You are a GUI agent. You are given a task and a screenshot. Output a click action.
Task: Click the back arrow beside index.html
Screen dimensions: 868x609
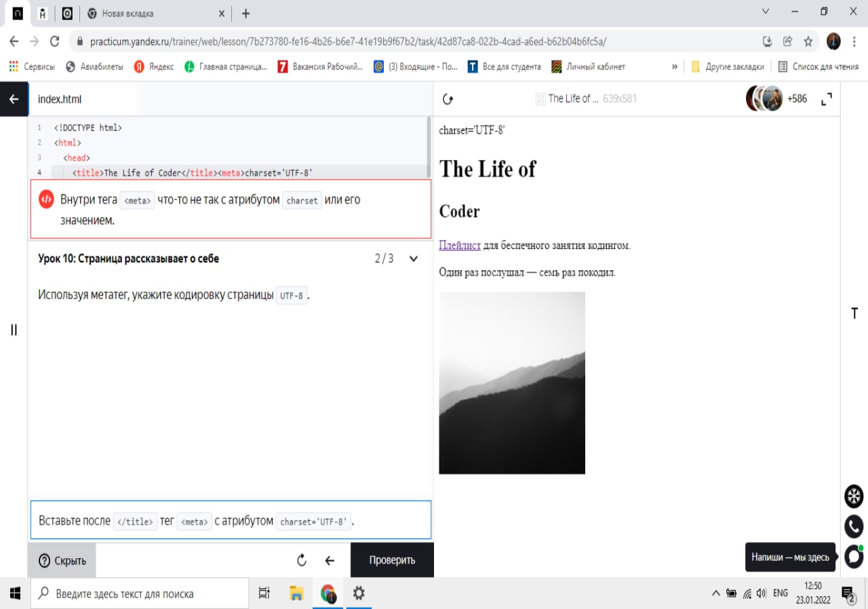(14, 99)
